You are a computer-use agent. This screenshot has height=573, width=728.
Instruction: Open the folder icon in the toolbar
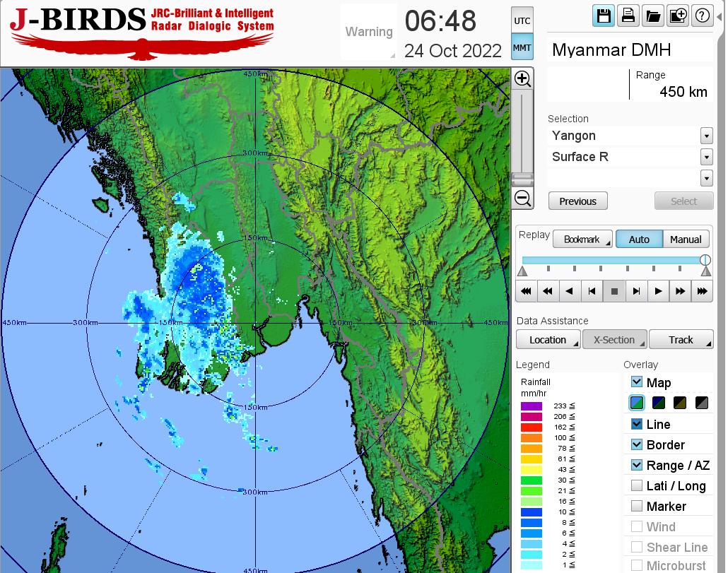tap(652, 16)
